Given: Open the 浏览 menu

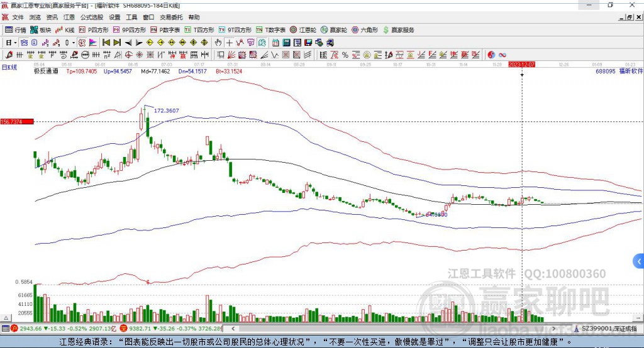Looking at the screenshot, I should click(35, 17).
